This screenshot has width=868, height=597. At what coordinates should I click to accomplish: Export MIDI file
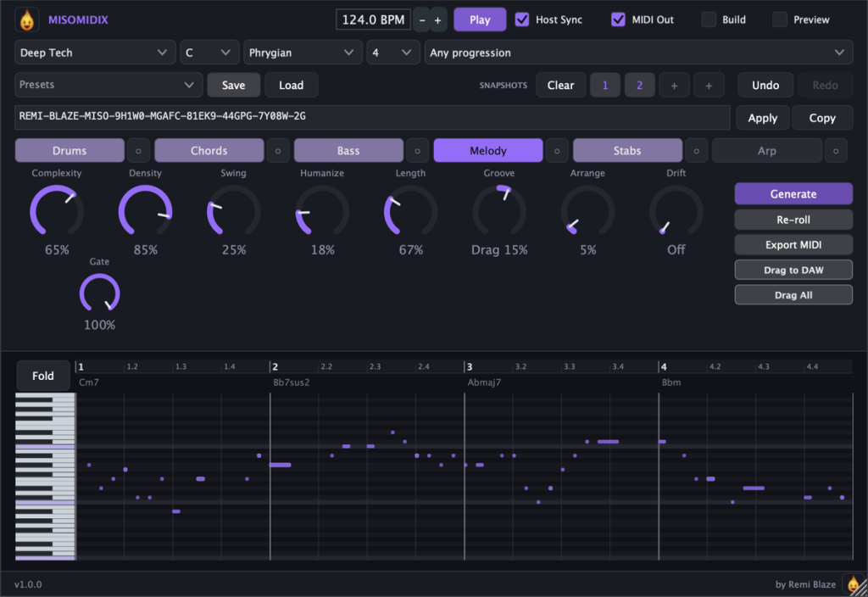(793, 245)
